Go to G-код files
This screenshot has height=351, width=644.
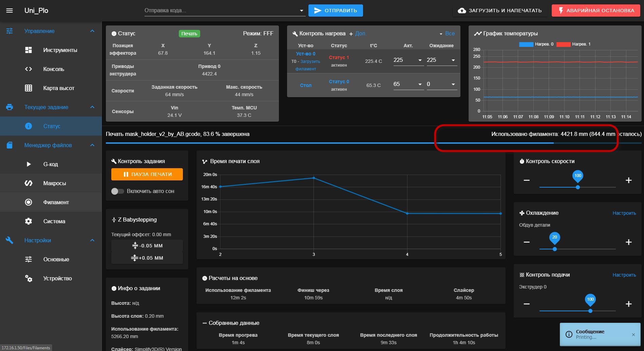click(x=51, y=164)
